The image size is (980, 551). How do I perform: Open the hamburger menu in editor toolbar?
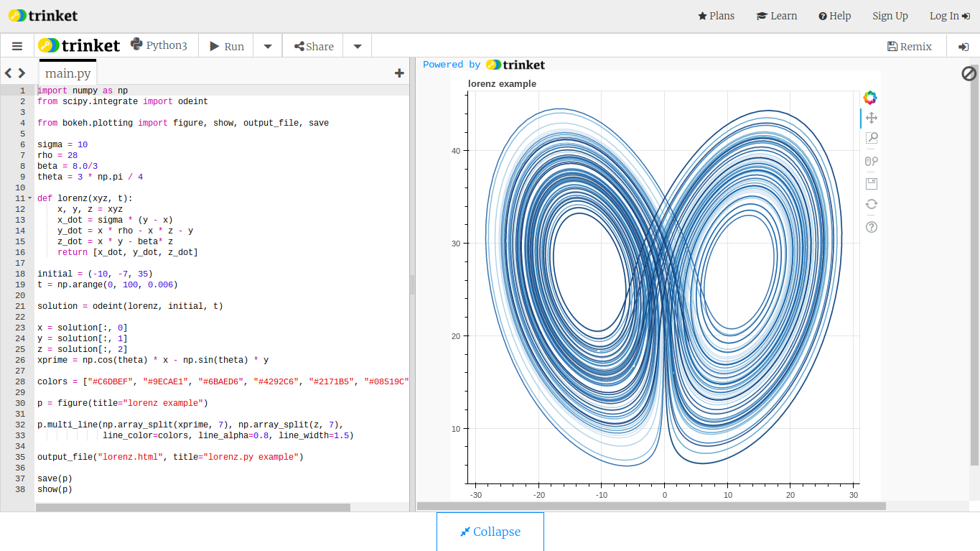17,46
